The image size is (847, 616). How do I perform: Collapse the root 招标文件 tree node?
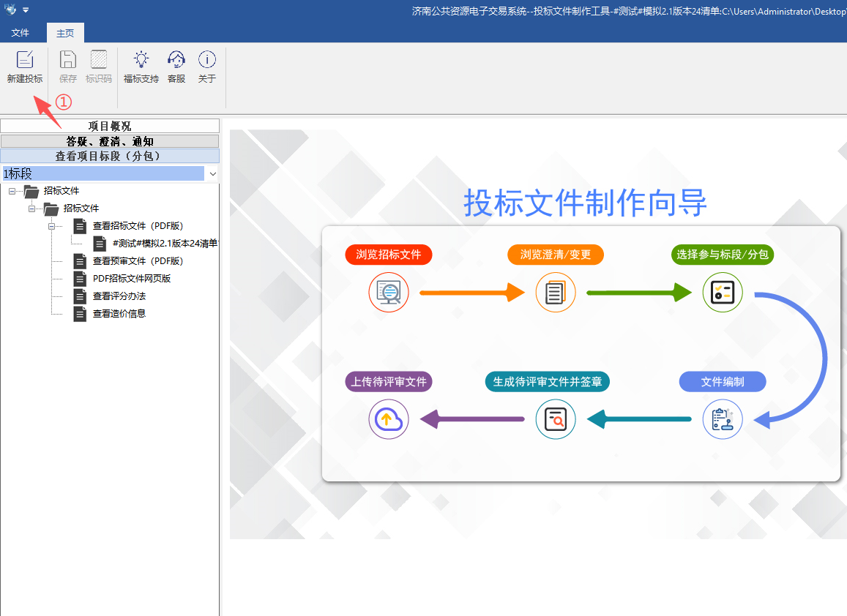click(12, 191)
